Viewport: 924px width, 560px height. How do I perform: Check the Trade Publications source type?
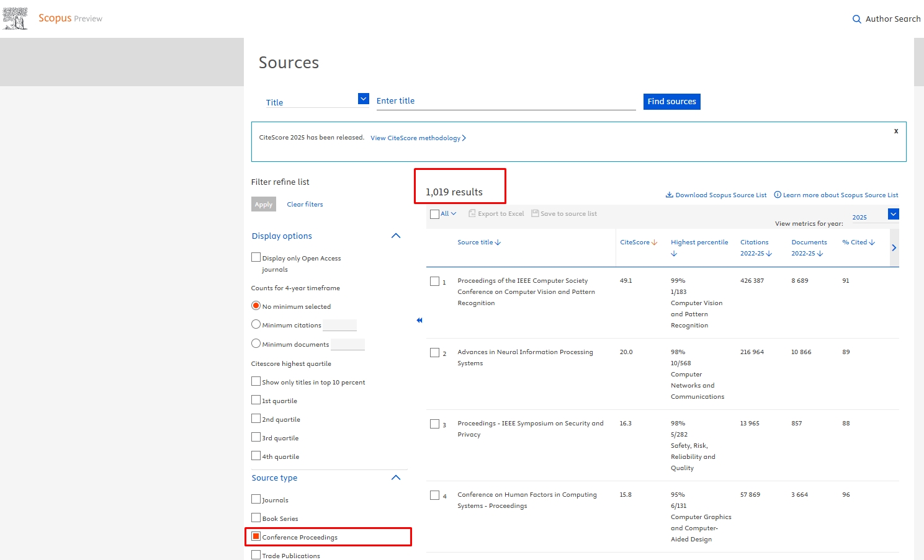256,555
